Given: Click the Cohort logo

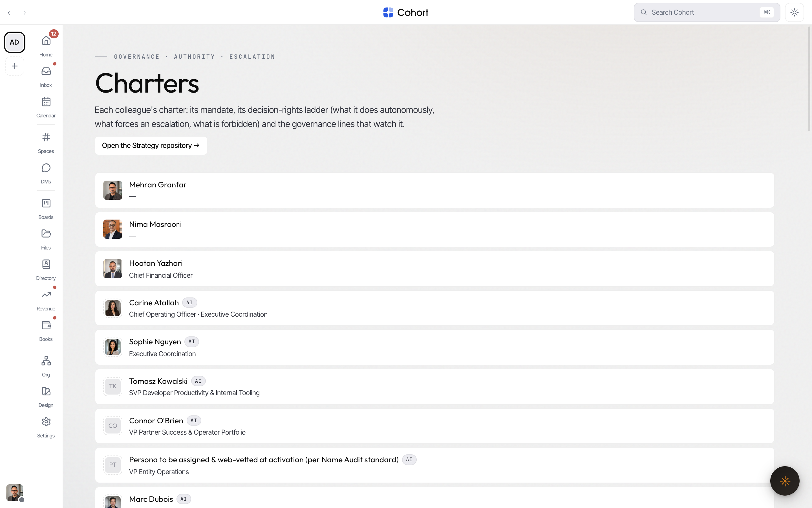Looking at the screenshot, I should click(406, 12).
